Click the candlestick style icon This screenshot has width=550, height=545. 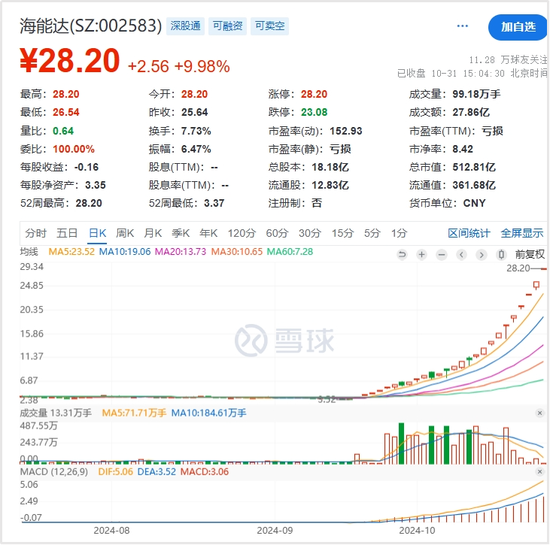tap(501, 254)
